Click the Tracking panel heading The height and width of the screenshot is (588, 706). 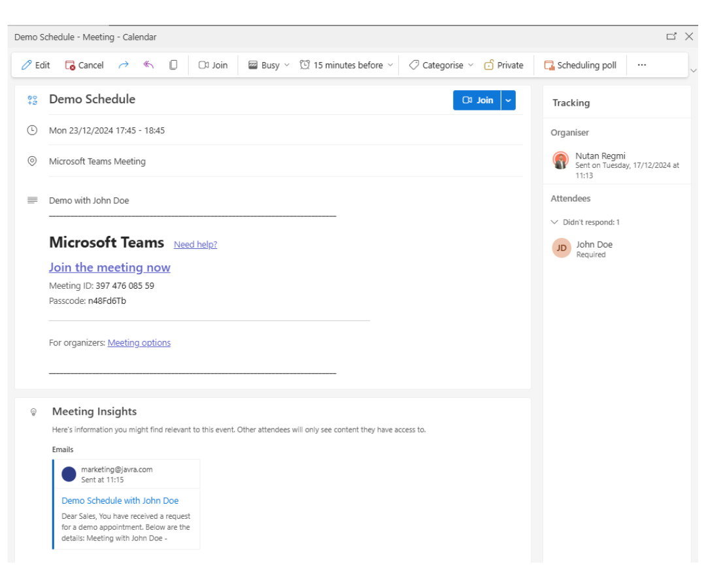571,103
